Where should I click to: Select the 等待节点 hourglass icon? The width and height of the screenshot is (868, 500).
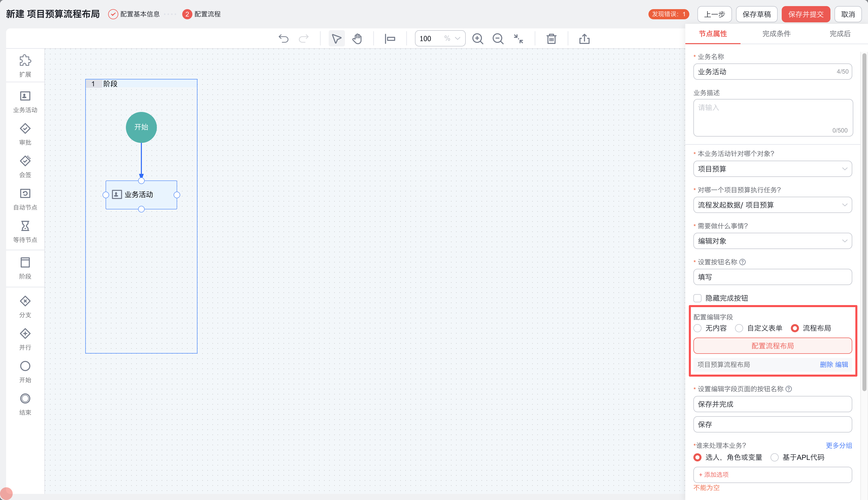point(25,226)
